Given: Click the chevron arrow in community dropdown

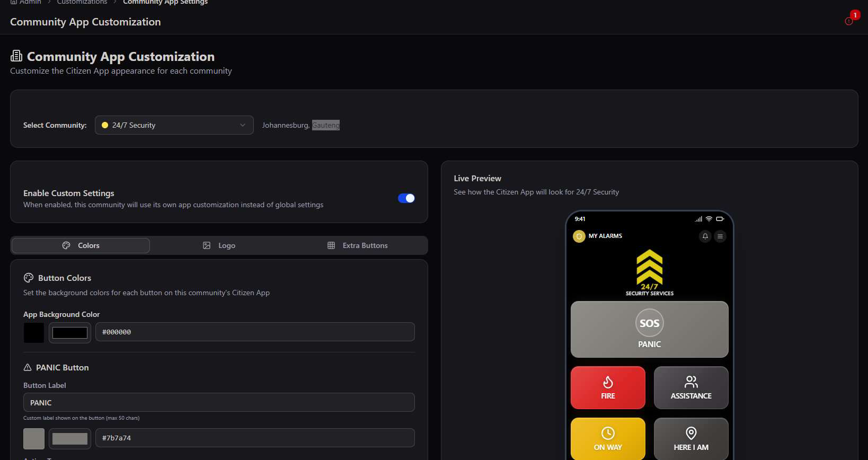Looking at the screenshot, I should pos(243,125).
